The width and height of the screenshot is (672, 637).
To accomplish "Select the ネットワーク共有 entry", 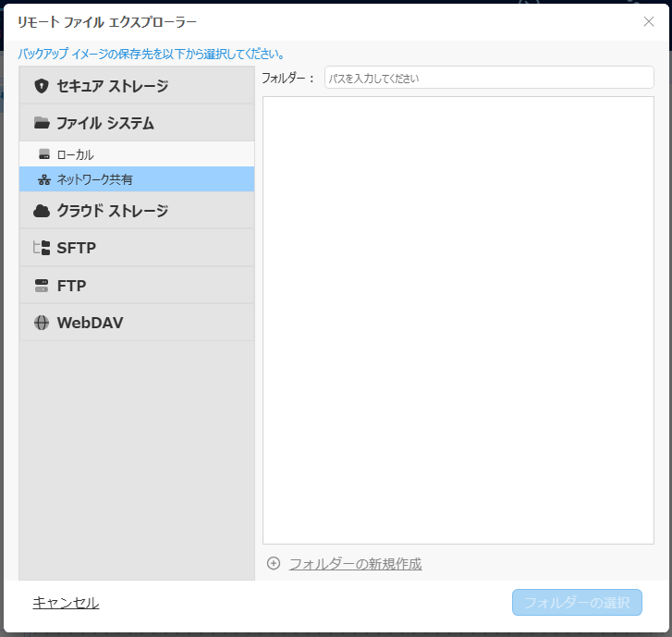I will (137, 179).
